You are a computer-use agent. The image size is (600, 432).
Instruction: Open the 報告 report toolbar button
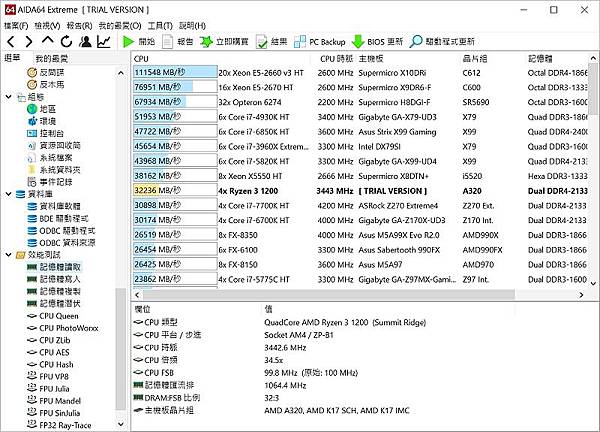click(178, 41)
